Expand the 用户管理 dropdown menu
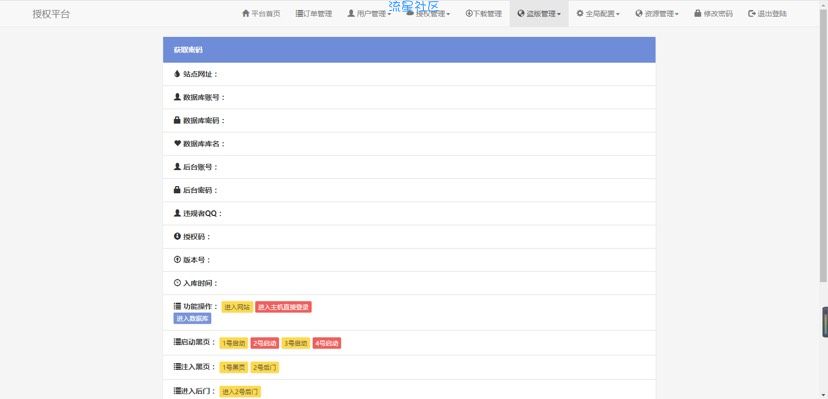The width and height of the screenshot is (828, 399). (369, 14)
